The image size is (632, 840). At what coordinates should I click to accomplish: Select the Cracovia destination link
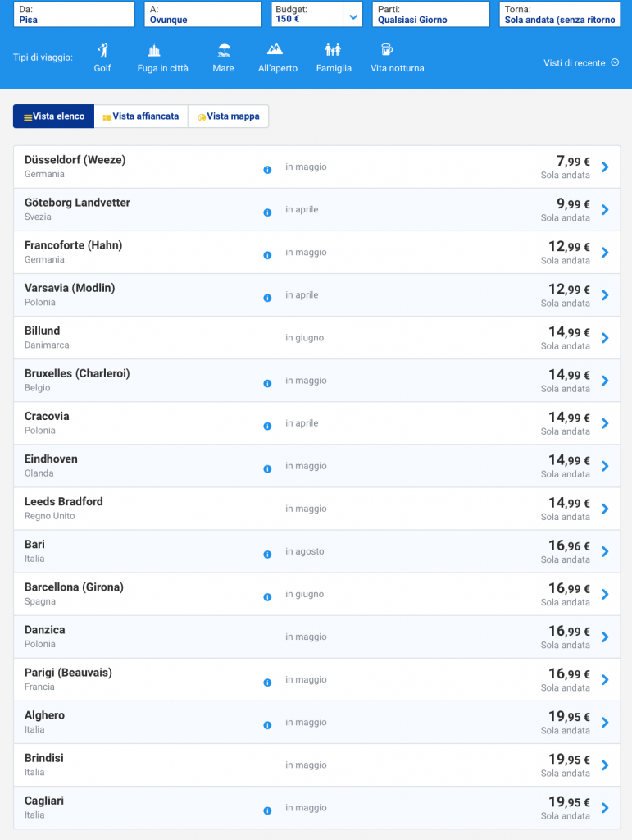point(47,417)
